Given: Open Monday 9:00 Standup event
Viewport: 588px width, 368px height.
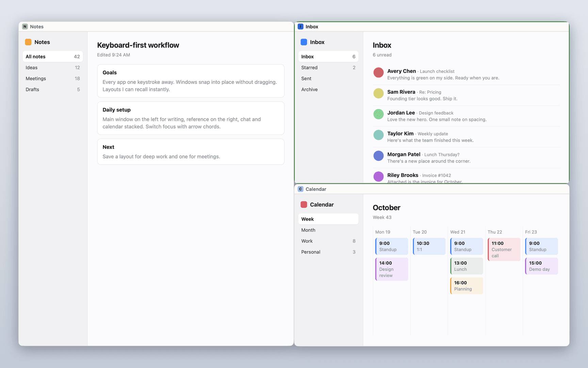Looking at the screenshot, I should (x=392, y=246).
